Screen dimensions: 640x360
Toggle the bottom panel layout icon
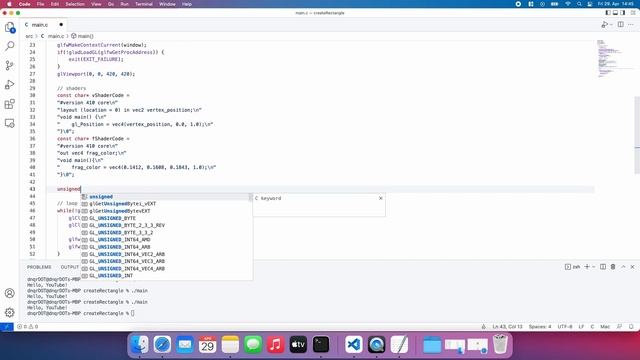click(615, 13)
